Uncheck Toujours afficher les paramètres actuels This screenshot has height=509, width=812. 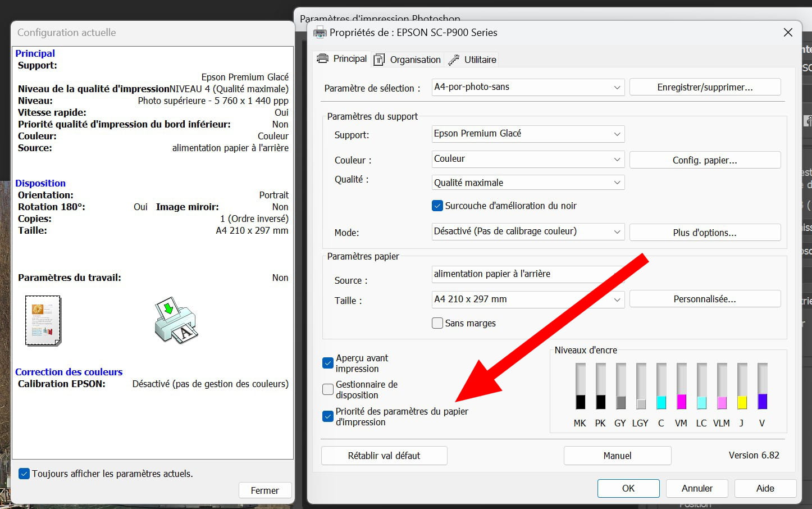24,474
